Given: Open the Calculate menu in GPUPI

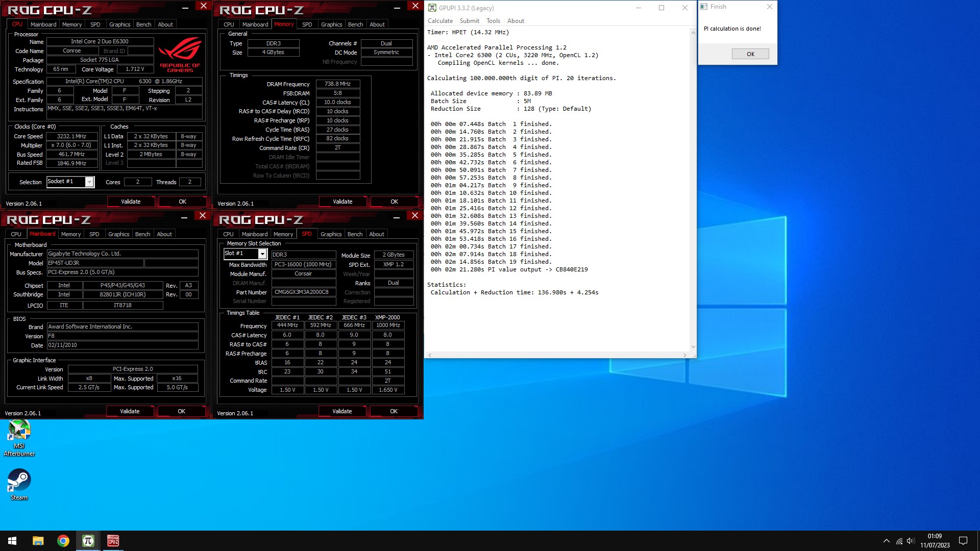Looking at the screenshot, I should (x=440, y=21).
